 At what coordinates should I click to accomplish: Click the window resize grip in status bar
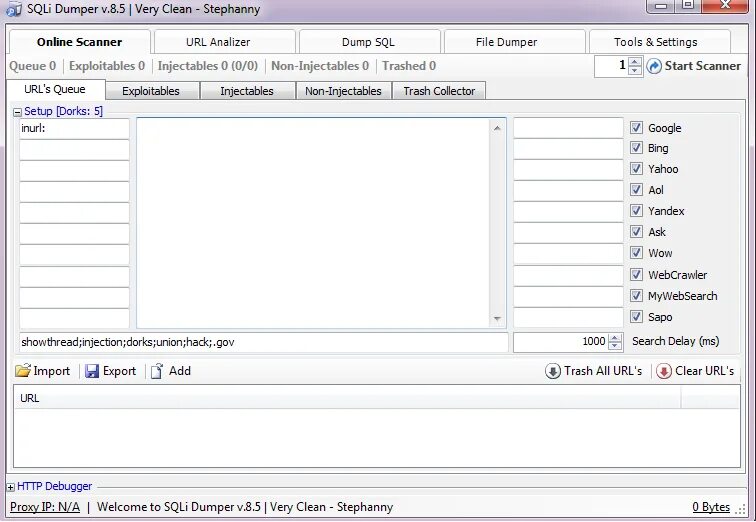pos(740,509)
